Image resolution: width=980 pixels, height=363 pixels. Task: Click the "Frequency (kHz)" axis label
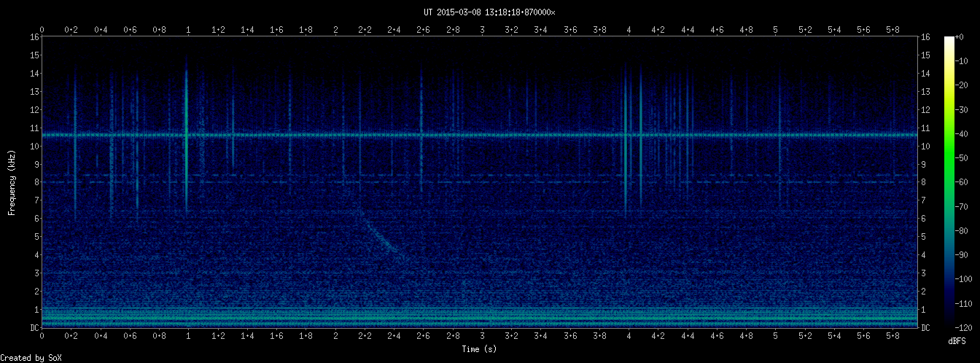coord(12,181)
